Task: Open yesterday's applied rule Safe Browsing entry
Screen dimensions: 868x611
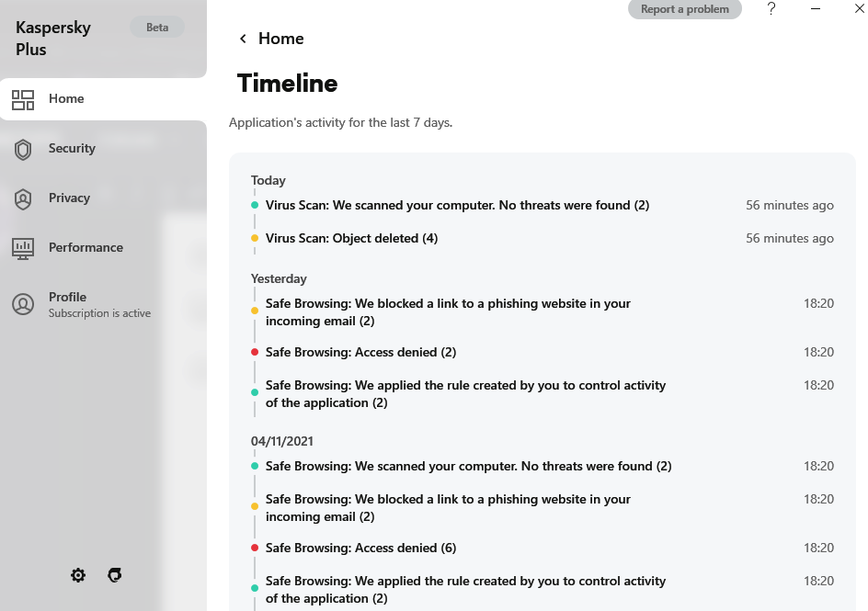Action: 465,393
